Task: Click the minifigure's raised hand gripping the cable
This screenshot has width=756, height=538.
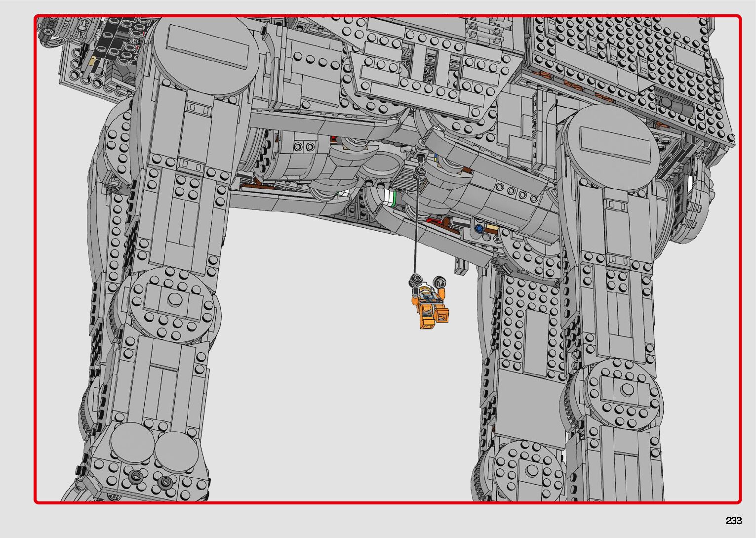Action: pyautogui.click(x=415, y=283)
